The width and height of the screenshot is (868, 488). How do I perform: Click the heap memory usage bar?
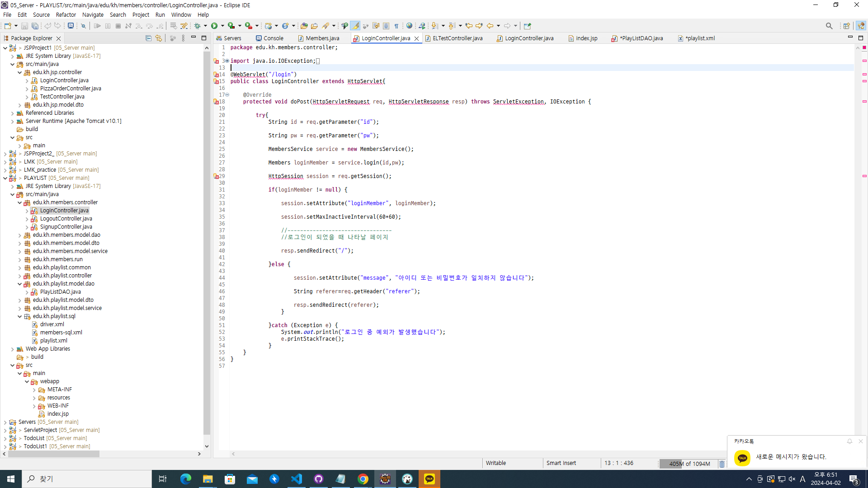click(689, 464)
